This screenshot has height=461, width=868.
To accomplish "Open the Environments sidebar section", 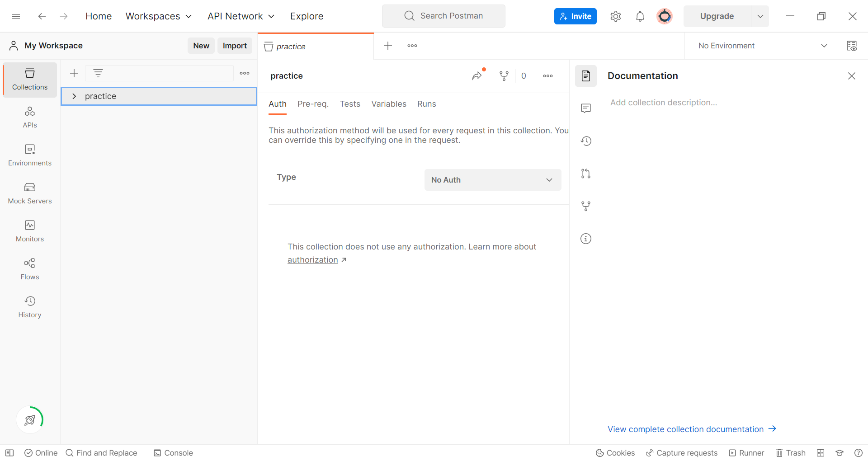I will point(30,155).
